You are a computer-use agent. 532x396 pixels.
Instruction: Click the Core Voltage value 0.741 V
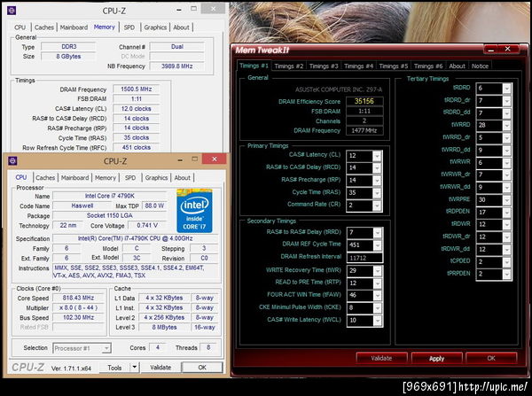[147, 225]
